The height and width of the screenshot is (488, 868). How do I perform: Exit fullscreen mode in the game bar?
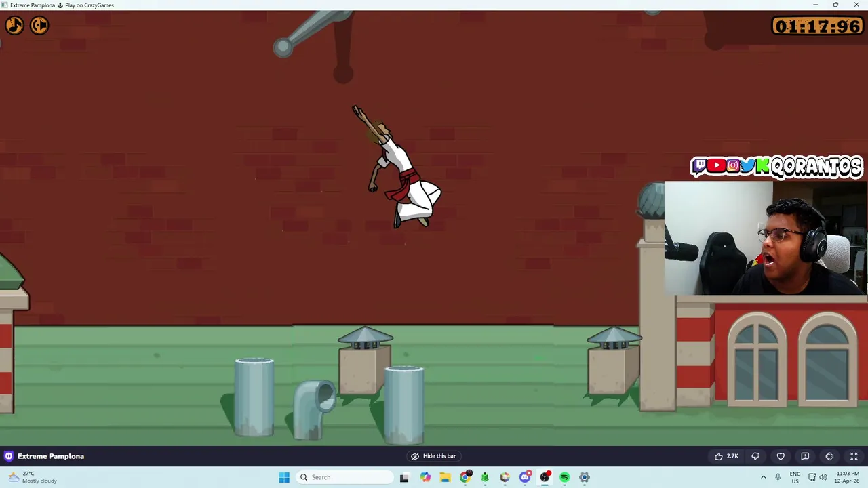(854, 456)
